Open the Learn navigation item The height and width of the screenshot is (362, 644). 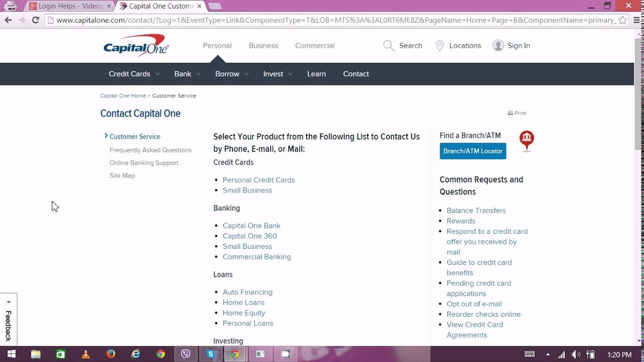tap(316, 74)
